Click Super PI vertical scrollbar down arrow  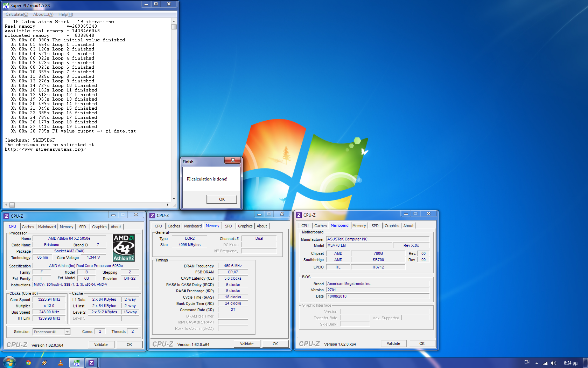(174, 199)
